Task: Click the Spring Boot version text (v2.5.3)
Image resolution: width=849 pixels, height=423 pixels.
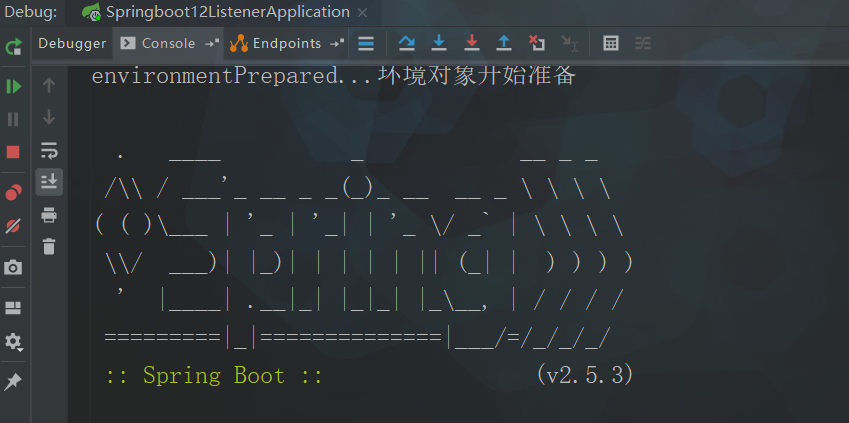Action: point(585,375)
